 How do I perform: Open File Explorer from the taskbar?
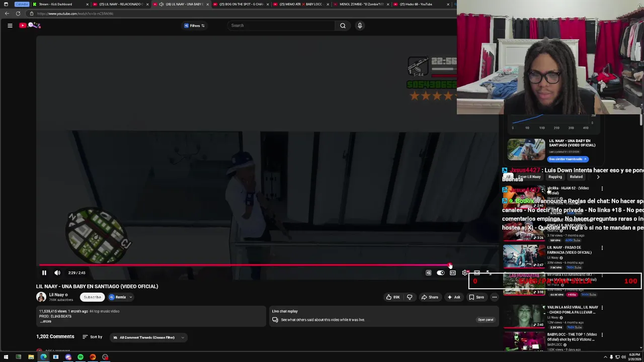[31, 357]
